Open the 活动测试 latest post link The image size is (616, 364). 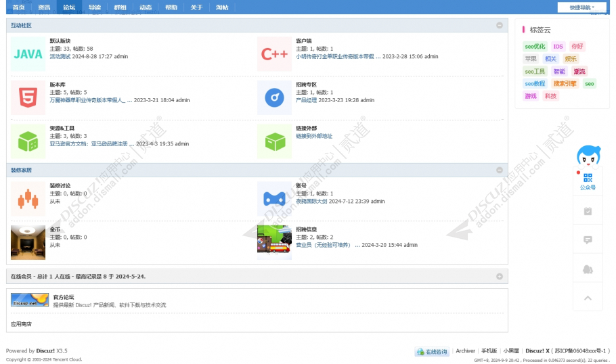pyautogui.click(x=60, y=57)
